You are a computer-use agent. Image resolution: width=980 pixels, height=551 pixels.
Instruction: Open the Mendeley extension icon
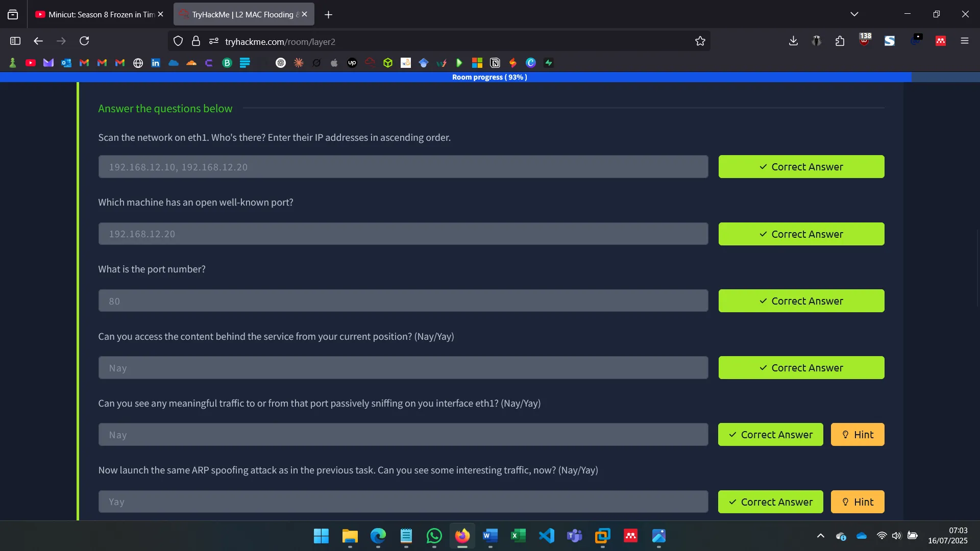pyautogui.click(x=941, y=41)
